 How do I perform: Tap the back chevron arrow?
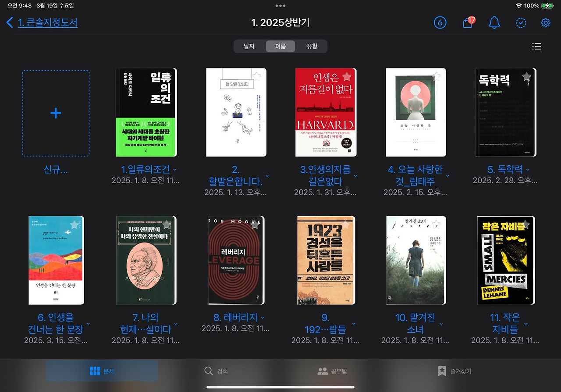pyautogui.click(x=10, y=22)
